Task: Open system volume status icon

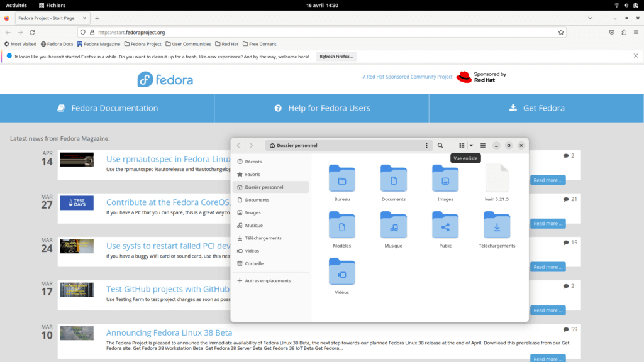Action: click(x=626, y=5)
